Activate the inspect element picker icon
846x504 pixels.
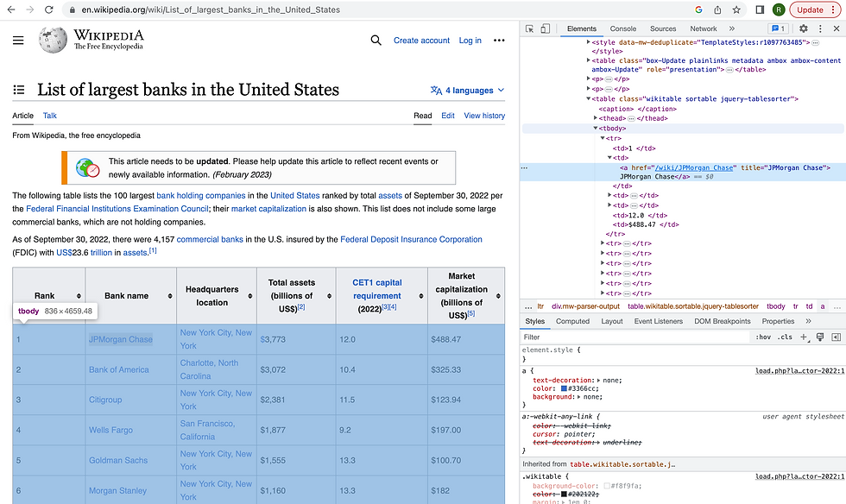(530, 28)
